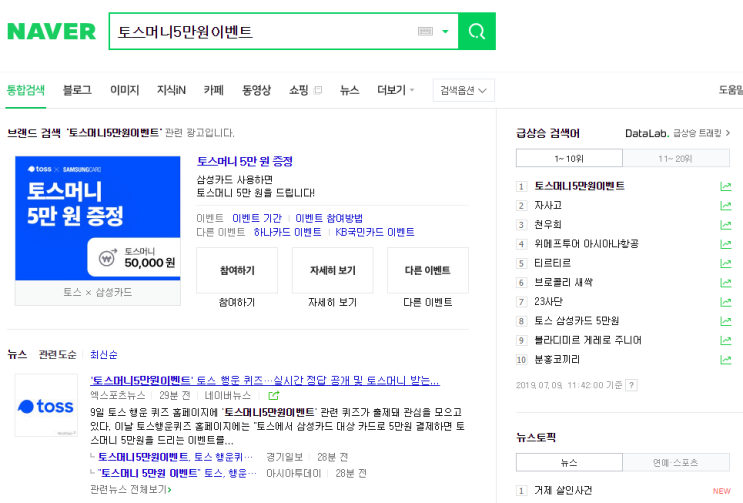Expand the 검색옵션 dropdown
Image resolution: width=743 pixels, height=503 pixels.
(x=463, y=90)
